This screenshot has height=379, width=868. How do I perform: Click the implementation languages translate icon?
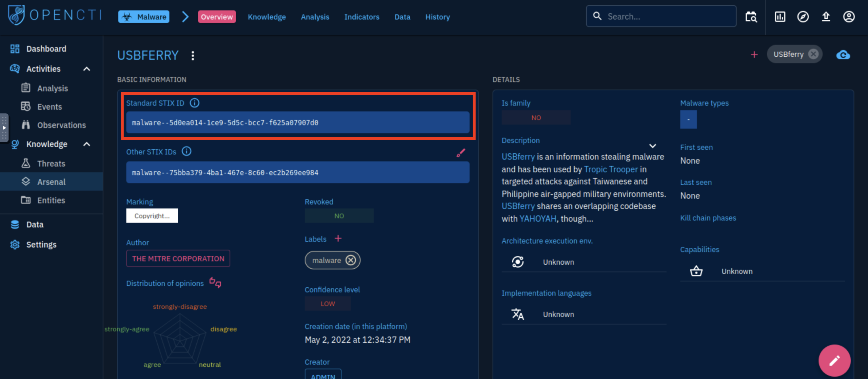518,314
